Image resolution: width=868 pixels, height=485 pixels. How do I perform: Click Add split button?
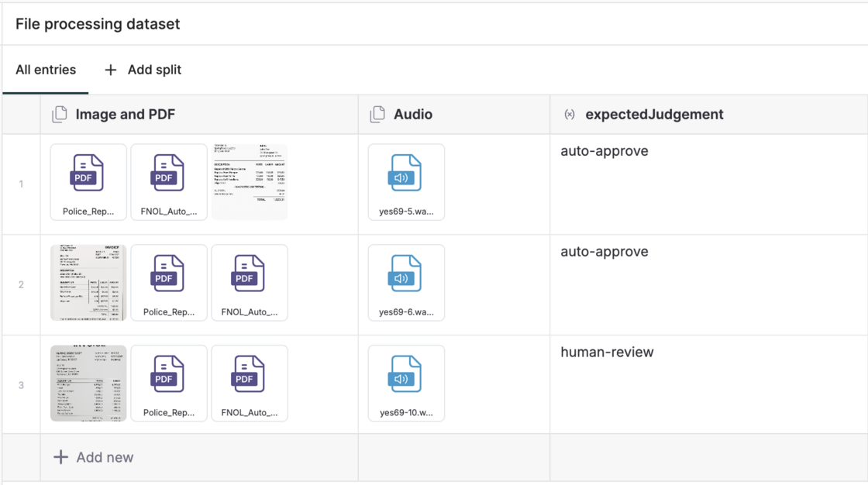(143, 70)
